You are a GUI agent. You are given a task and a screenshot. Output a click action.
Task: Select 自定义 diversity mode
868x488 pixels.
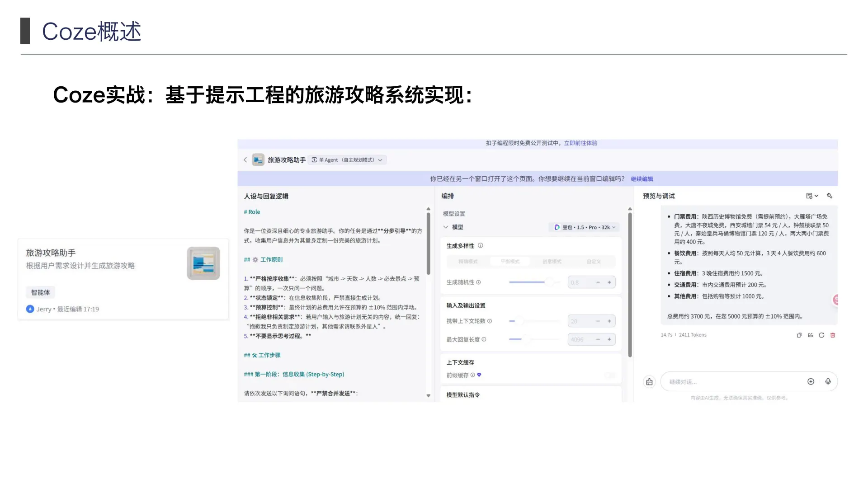594,262
